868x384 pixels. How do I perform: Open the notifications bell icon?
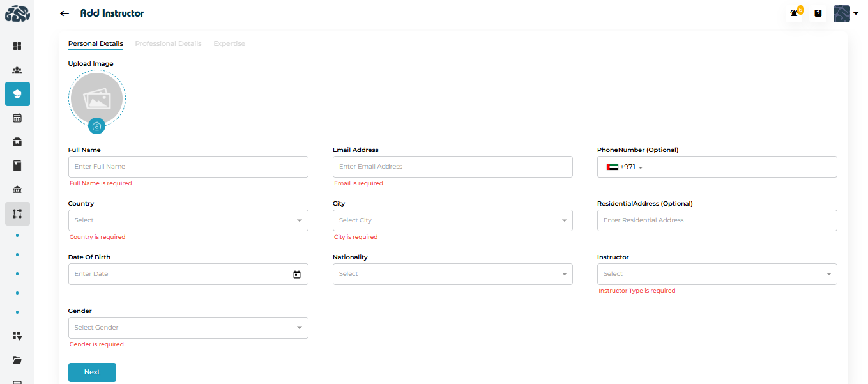pos(794,13)
